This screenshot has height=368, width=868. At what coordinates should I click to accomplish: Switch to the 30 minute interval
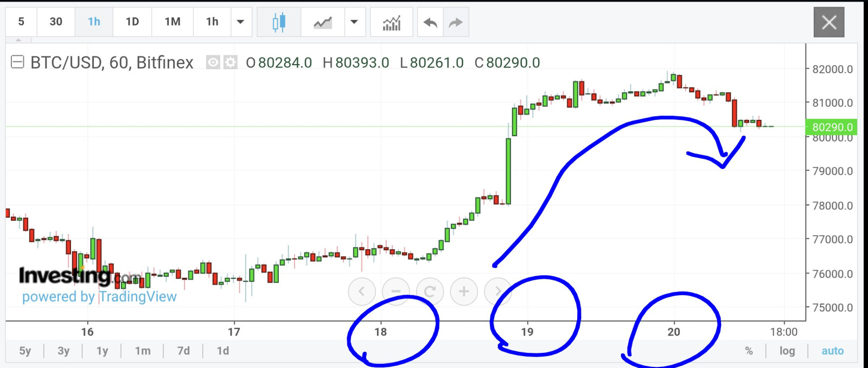point(56,22)
